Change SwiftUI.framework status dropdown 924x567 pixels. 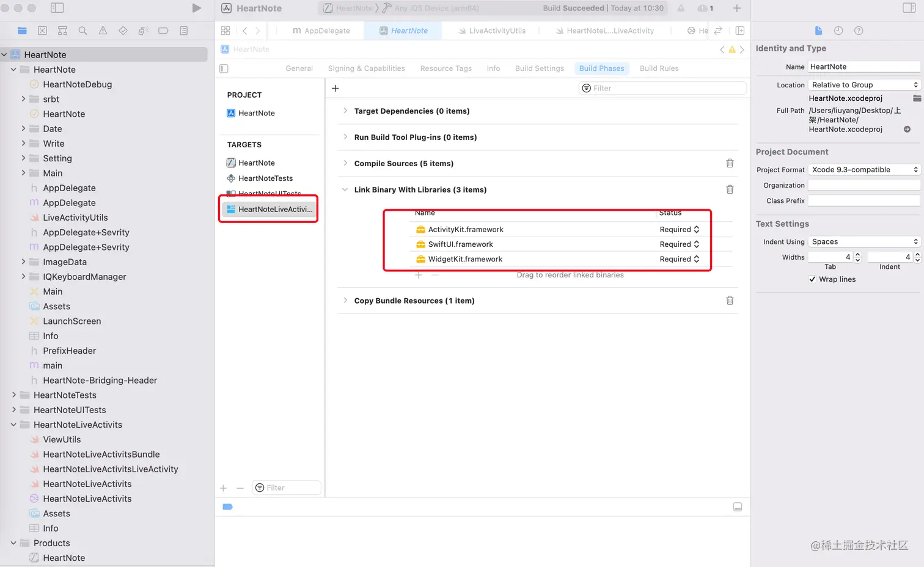pyautogui.click(x=679, y=244)
